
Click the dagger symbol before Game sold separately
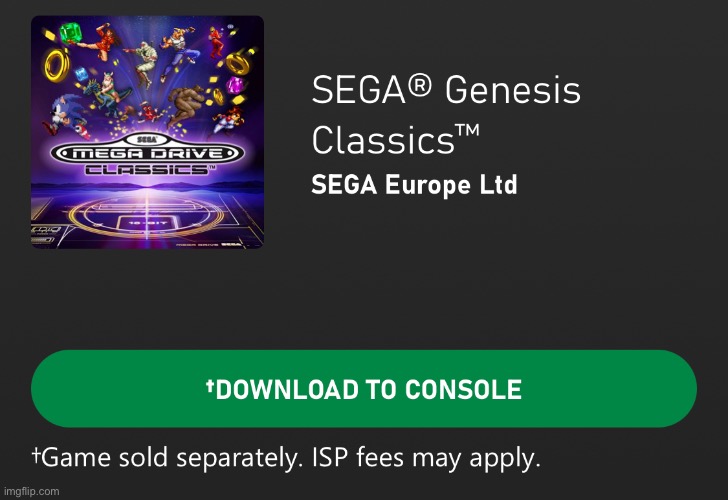click(36, 455)
